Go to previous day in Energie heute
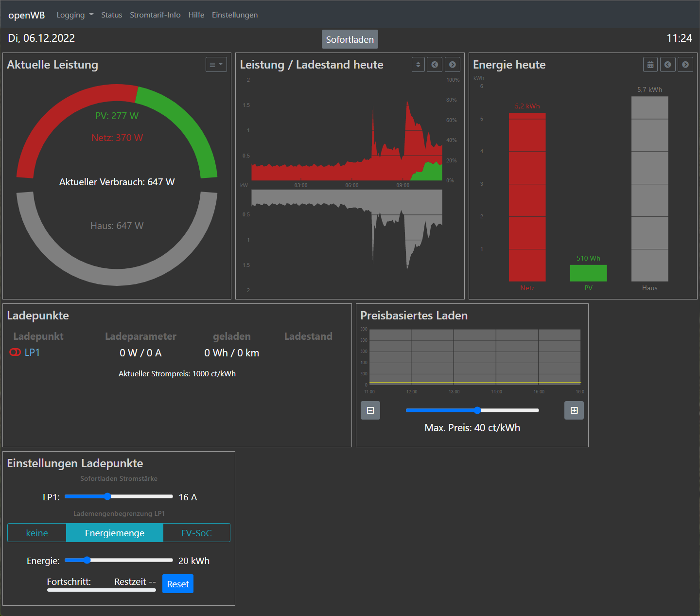Viewport: 700px width, 616px height. pyautogui.click(x=667, y=65)
